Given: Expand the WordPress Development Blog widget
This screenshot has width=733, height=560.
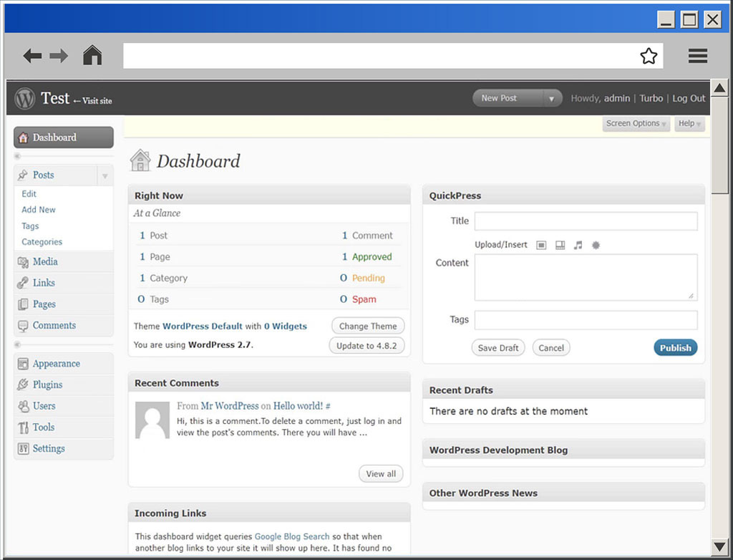Looking at the screenshot, I should point(563,450).
